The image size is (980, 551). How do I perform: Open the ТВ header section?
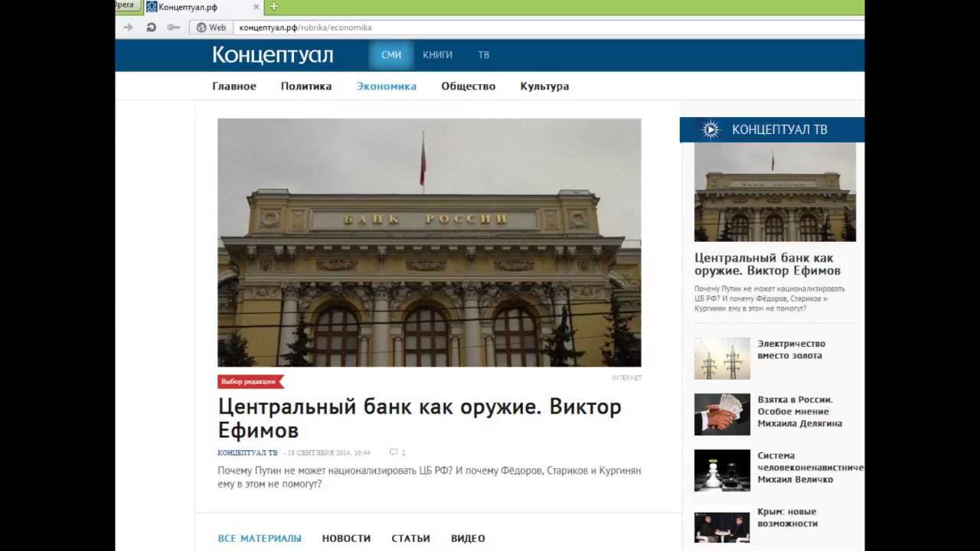[x=484, y=55]
